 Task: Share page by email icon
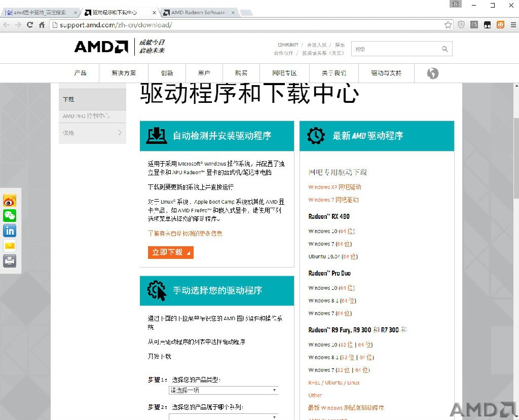click(x=10, y=246)
